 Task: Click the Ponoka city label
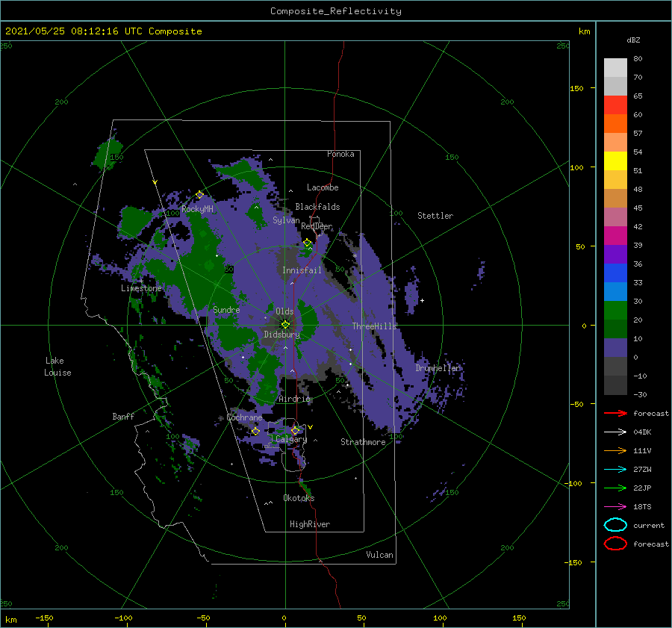tap(340, 154)
